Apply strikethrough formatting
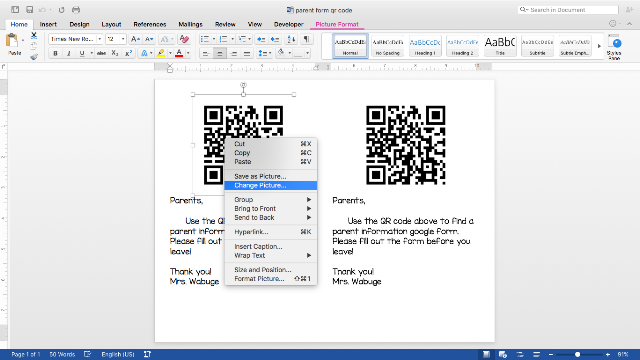 pyautogui.click(x=102, y=53)
